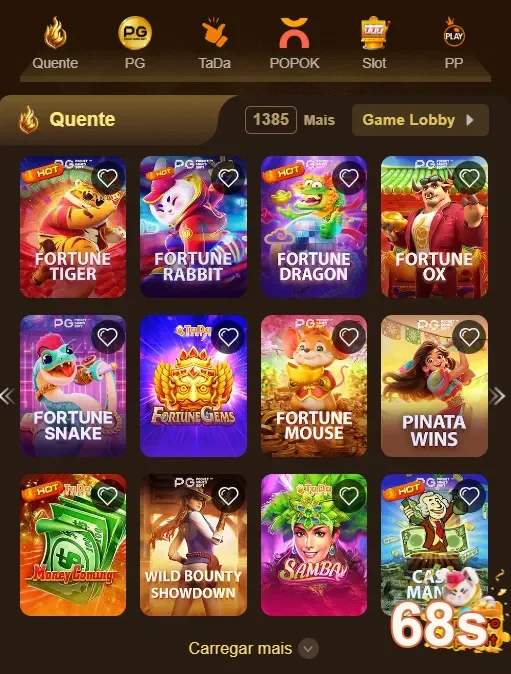Favorite the Samba game with heart
Image resolution: width=511 pixels, height=674 pixels.
point(349,496)
